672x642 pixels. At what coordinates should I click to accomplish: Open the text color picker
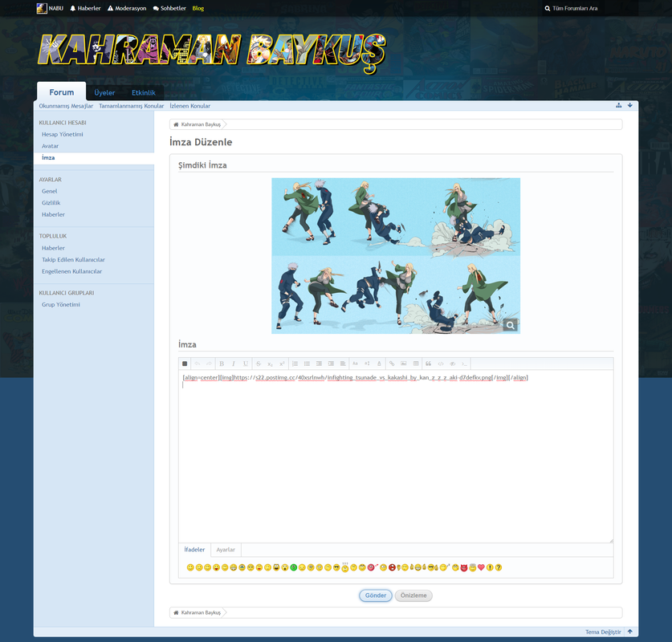pos(379,364)
